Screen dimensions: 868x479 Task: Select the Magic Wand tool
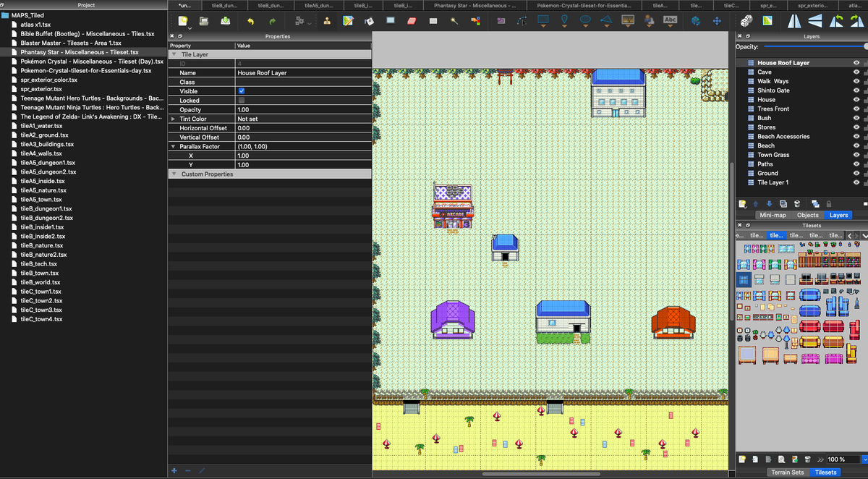[x=454, y=21]
